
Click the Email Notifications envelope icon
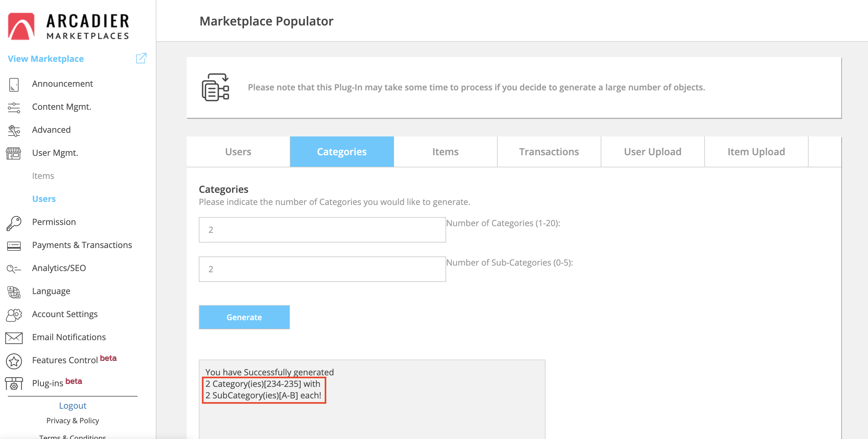14,337
